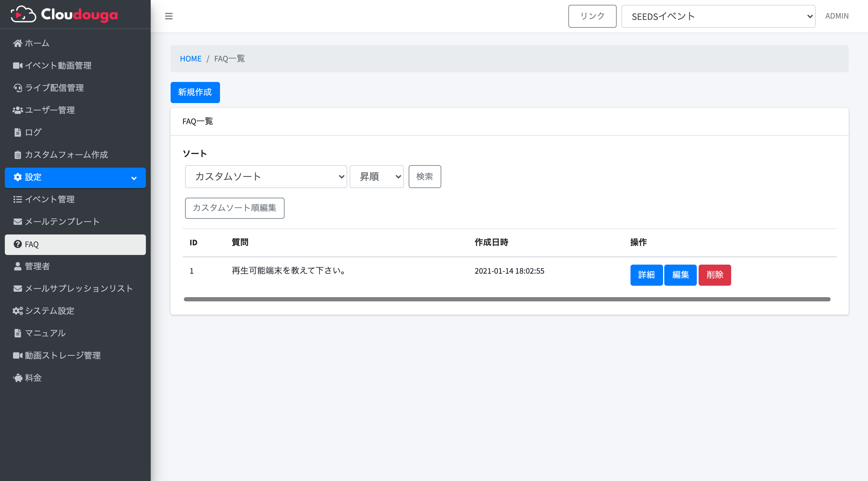This screenshot has height=481, width=868.
Task: Click the 作成日時 column header
Action: click(491, 243)
